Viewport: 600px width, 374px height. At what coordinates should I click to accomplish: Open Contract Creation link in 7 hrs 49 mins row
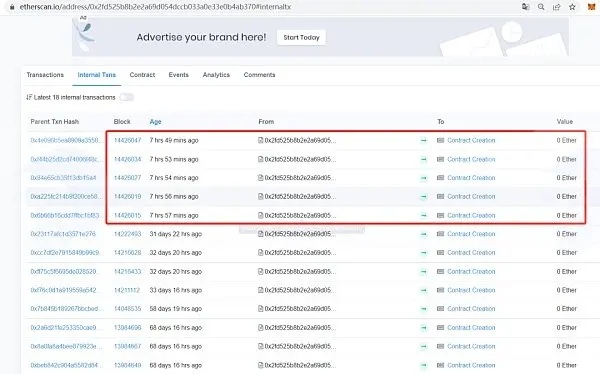(471, 140)
